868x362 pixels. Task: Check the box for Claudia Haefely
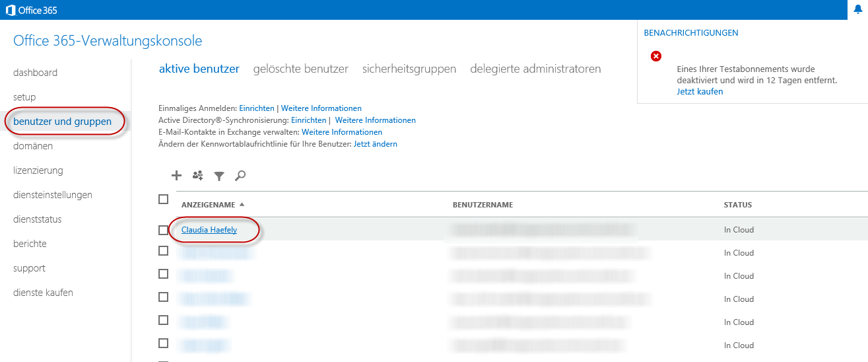click(164, 230)
